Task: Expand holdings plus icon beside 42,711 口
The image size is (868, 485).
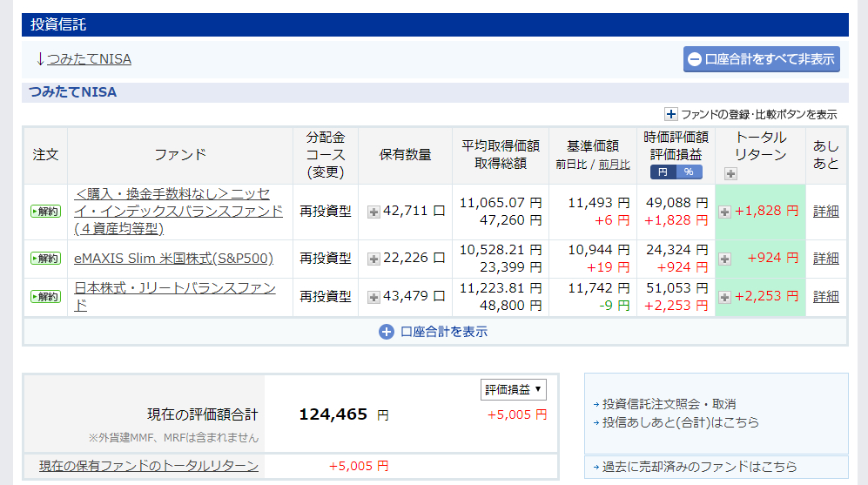Action: [x=373, y=212]
